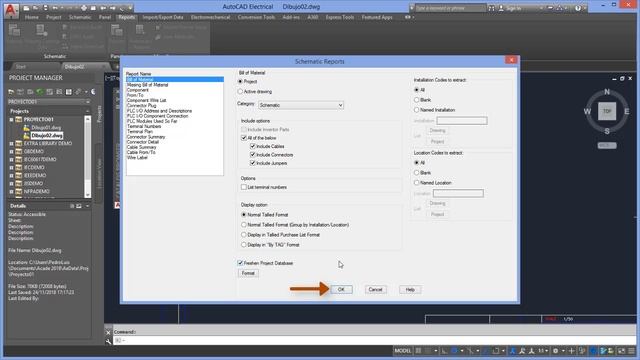Open the Conversion Tools ribbon tab
This screenshot has height=360, width=640.
click(x=256, y=18)
